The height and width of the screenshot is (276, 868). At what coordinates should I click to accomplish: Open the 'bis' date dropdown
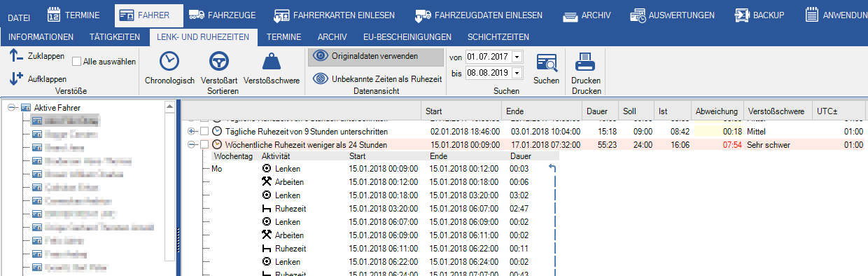517,73
